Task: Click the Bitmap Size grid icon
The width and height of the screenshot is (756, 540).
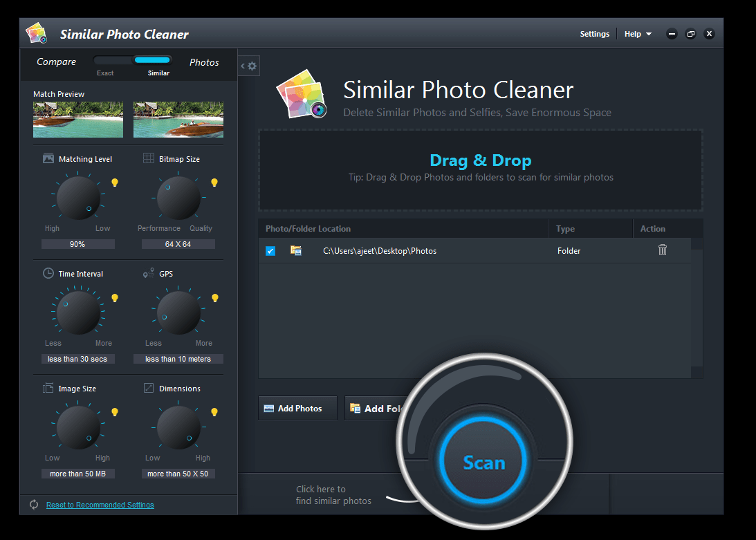Action: [x=149, y=158]
